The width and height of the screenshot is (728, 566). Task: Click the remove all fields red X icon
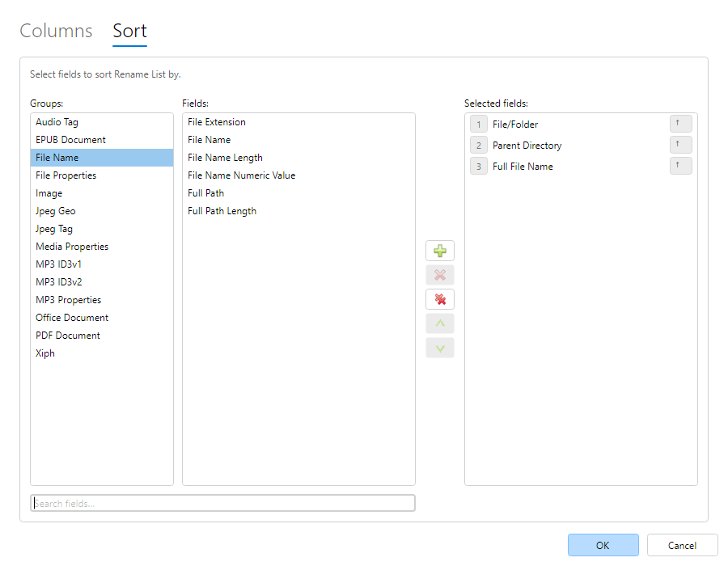pyautogui.click(x=440, y=299)
